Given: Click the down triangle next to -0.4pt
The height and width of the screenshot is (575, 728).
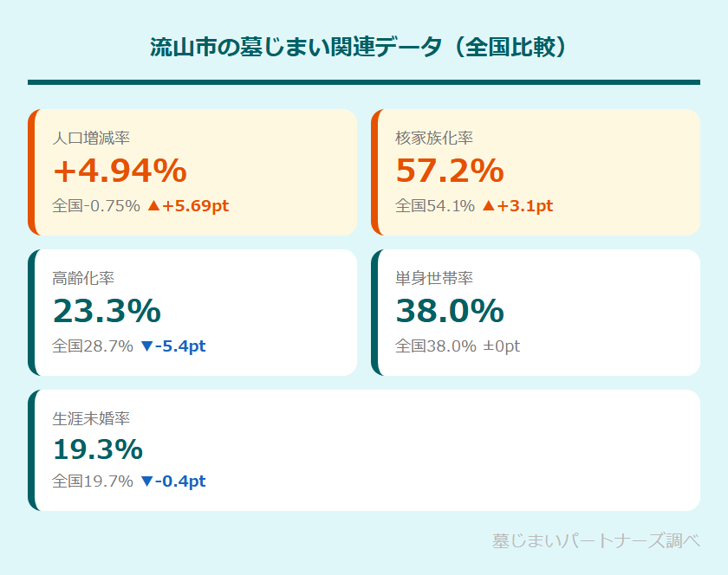Looking at the screenshot, I should 146,481.
